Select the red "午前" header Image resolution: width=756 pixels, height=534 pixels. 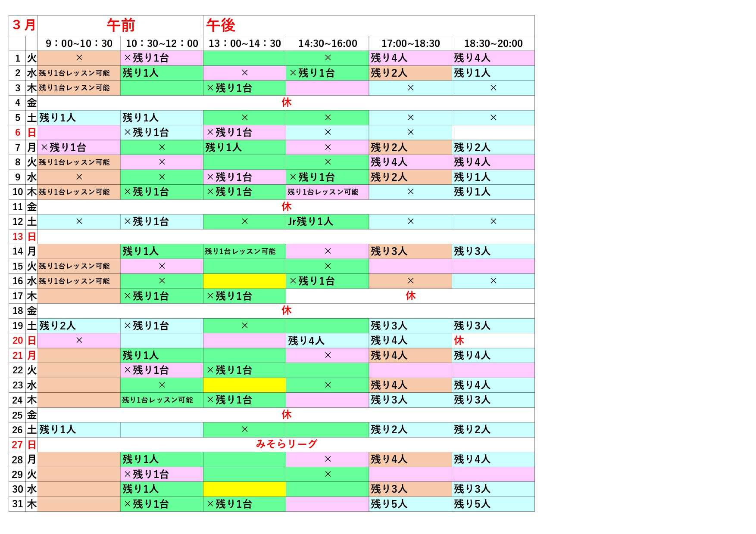click(x=121, y=25)
